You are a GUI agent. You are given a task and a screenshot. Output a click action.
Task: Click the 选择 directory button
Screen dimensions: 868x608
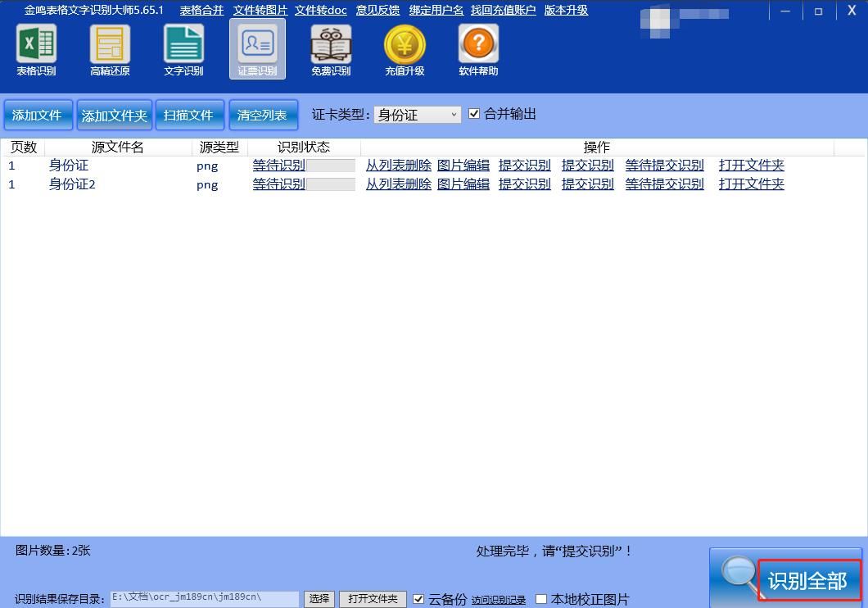(x=319, y=599)
